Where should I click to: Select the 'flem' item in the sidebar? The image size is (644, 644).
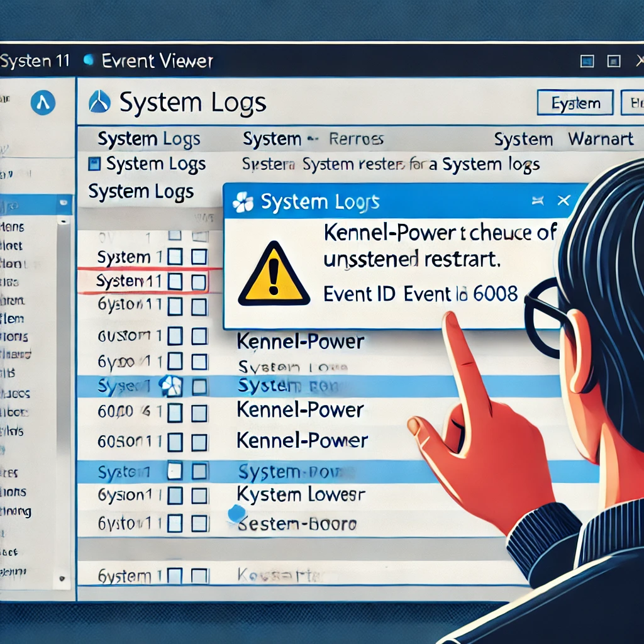pyautogui.click(x=13, y=319)
